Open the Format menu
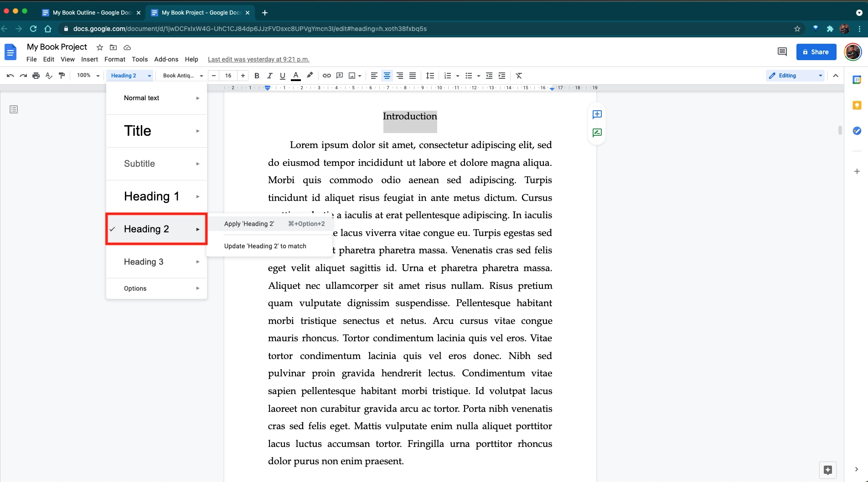 (114, 59)
